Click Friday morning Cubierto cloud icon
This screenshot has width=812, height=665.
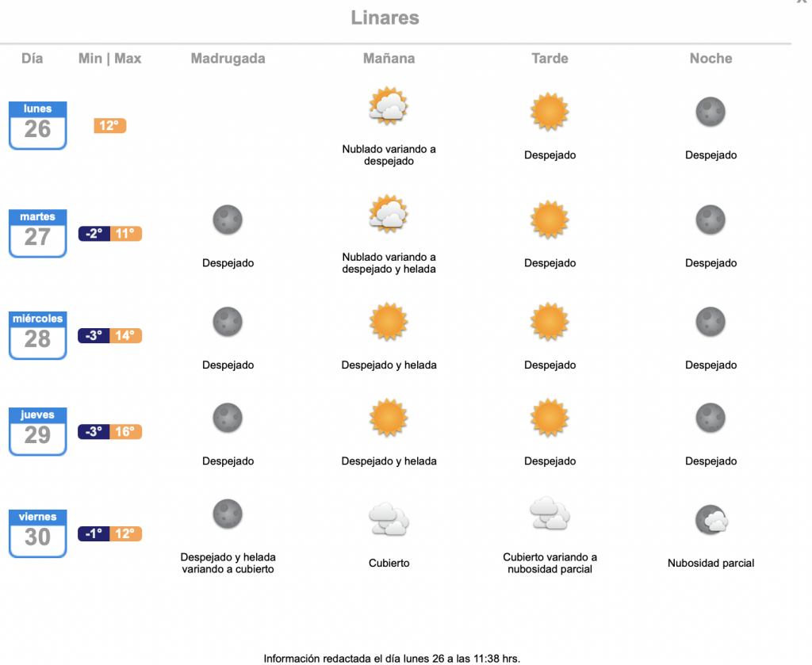389,519
